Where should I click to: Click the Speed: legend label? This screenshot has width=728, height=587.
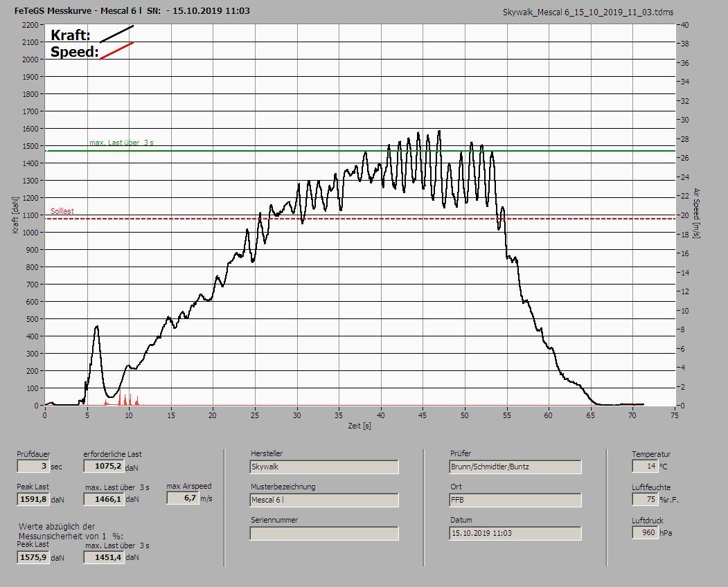pos(75,52)
